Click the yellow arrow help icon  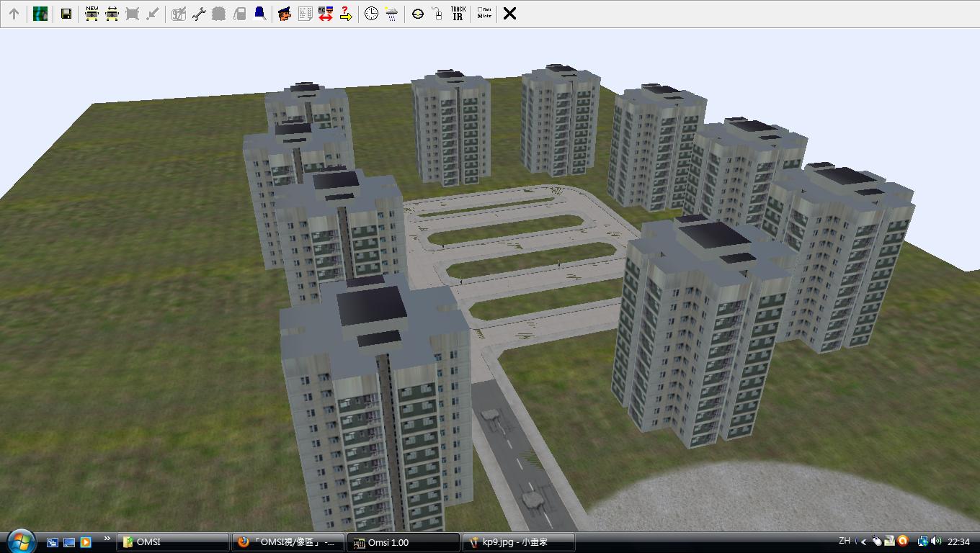[x=346, y=14]
